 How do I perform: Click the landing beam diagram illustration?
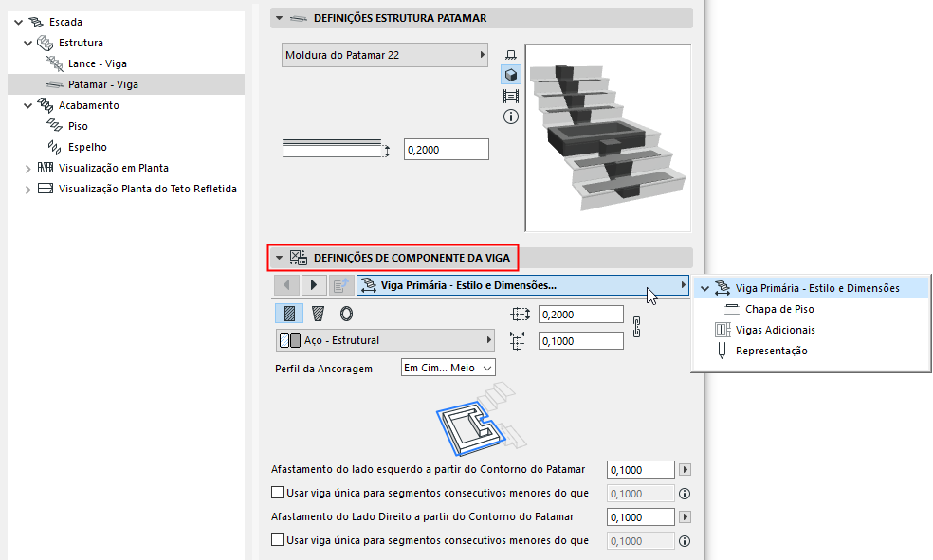pyautogui.click(x=482, y=420)
